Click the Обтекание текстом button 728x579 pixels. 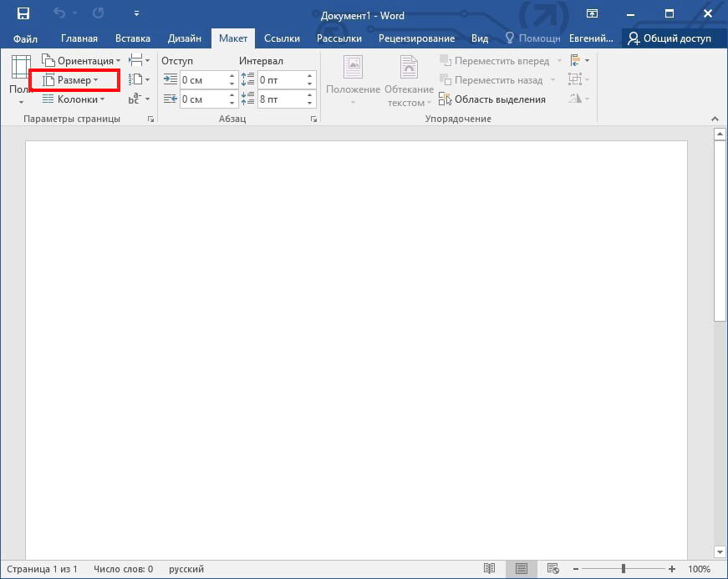(409, 80)
